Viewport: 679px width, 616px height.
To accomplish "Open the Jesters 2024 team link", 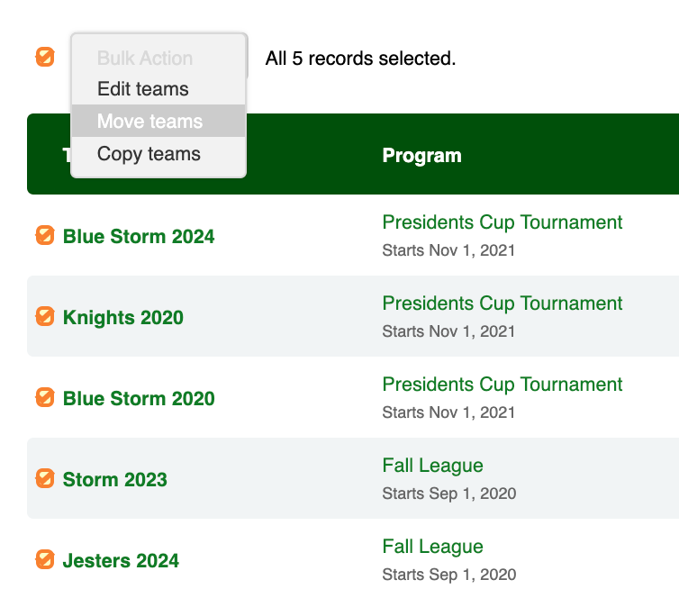I will 121,560.
